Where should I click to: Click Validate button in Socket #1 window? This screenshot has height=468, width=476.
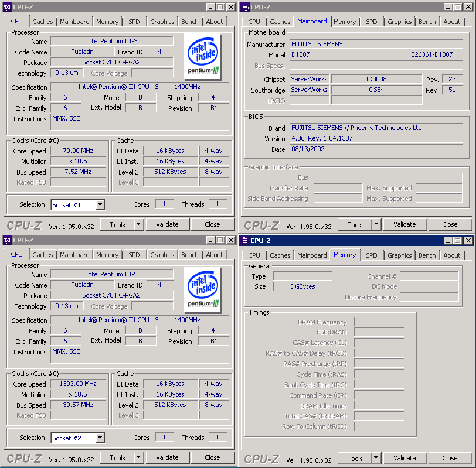coord(167,224)
